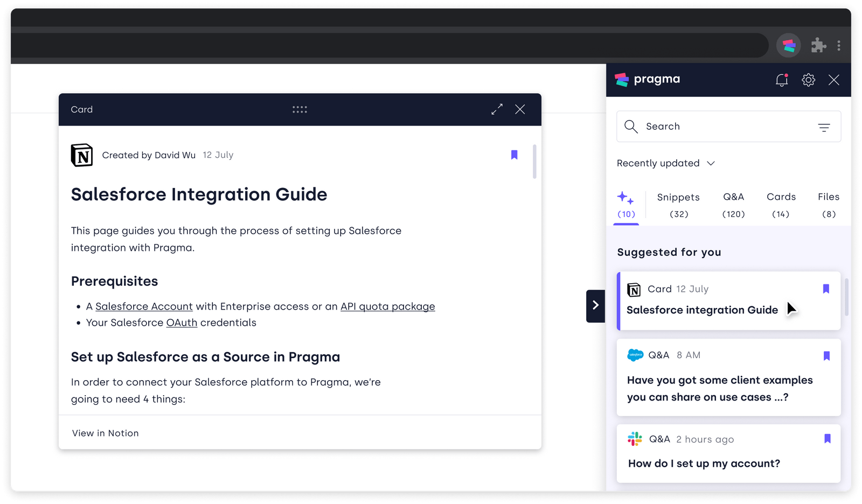Click View in Notion link
The height and width of the screenshot is (504, 862).
tap(105, 433)
